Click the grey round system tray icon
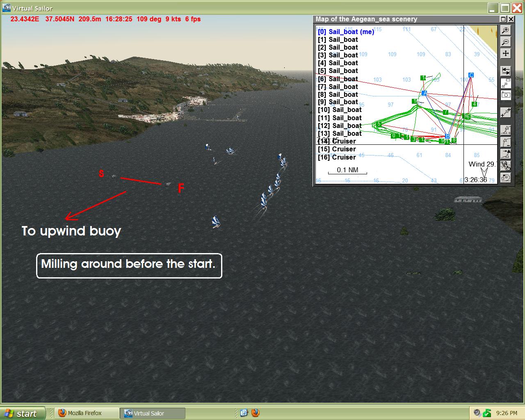This screenshot has width=525, height=420. 477,413
